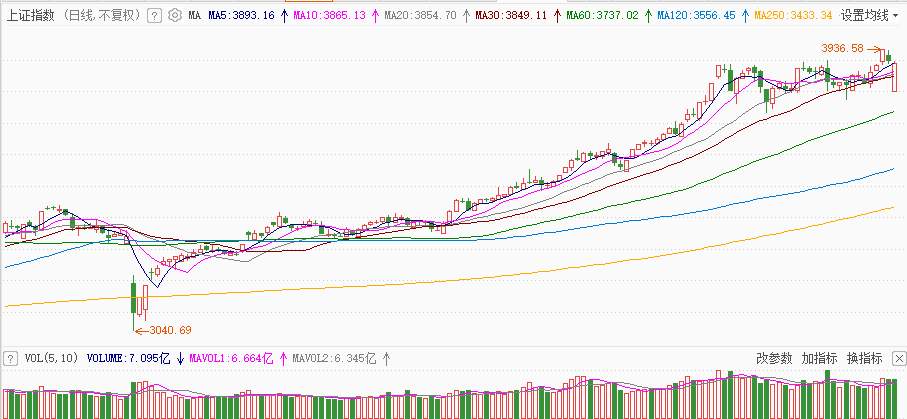The image size is (907, 419).
Task: Click the help question mark beside 上证指数
Action: coord(153,16)
